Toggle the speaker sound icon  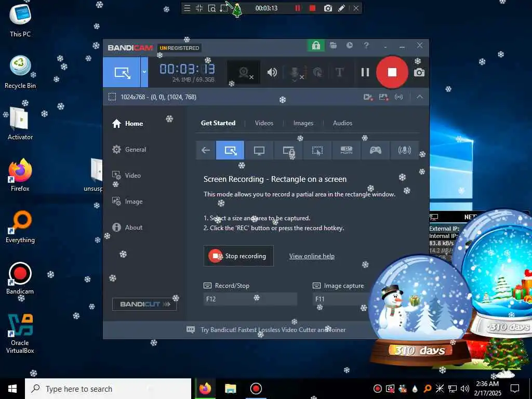272,72
